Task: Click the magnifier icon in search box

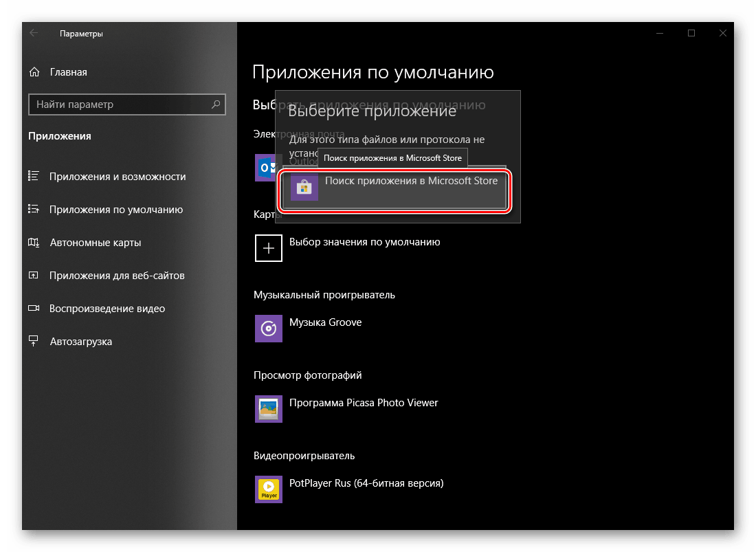Action: 217,104
